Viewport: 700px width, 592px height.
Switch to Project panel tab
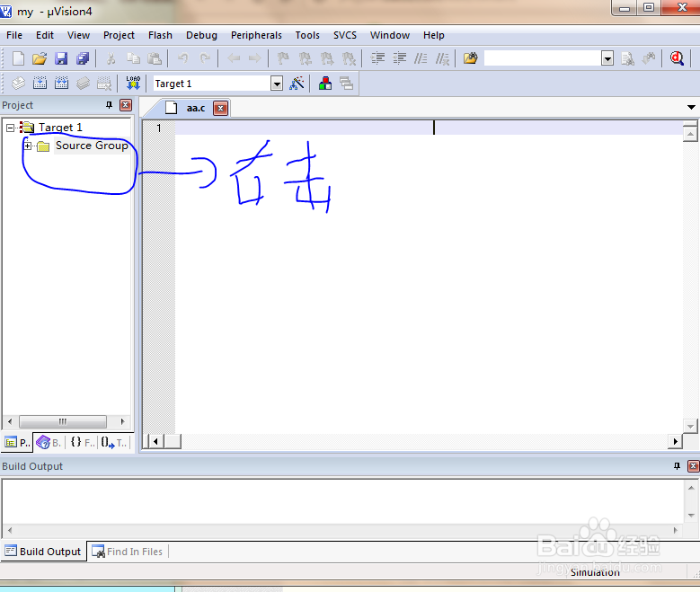tap(17, 443)
